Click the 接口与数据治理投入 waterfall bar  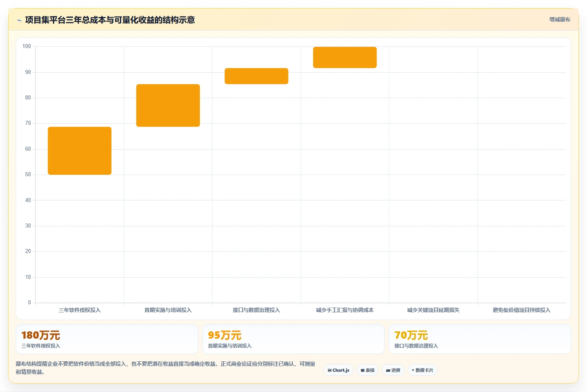[x=257, y=76]
